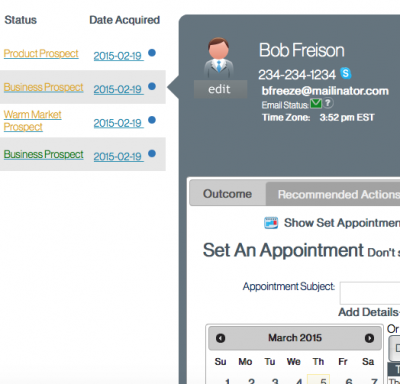This screenshot has width=400, height=384.
Task: Click inside the Appointment Subject field
Action: click(x=370, y=293)
